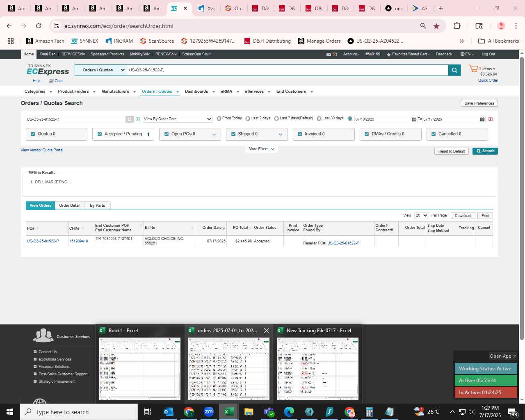Uncheck the Quotes checkbox
The width and height of the screenshot is (525, 420).
(x=33, y=134)
